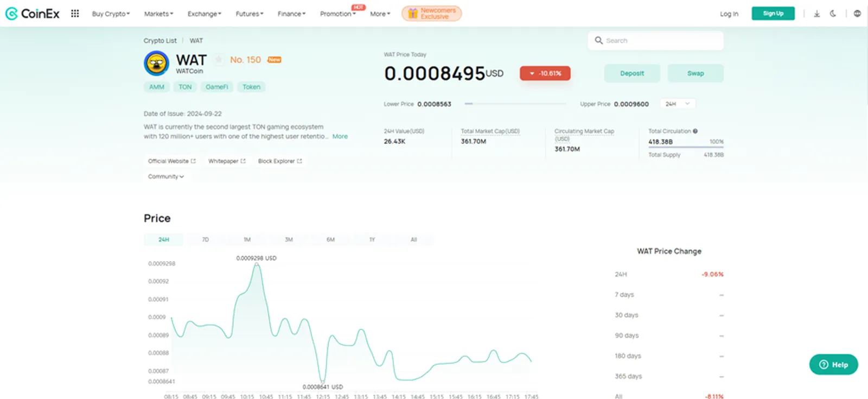Open the Futures menu
This screenshot has height=399, width=868.
(250, 14)
